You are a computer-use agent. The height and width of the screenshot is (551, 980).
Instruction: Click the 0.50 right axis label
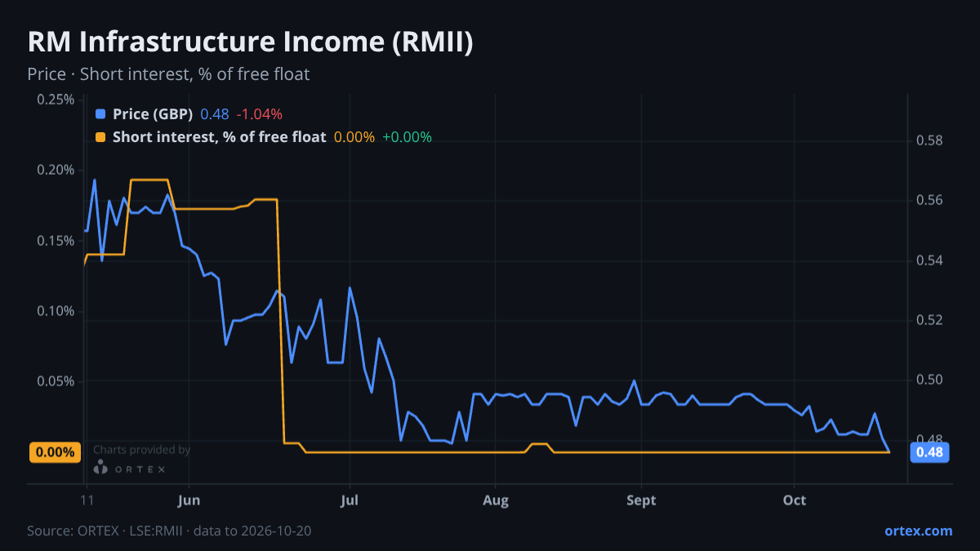[929, 380]
